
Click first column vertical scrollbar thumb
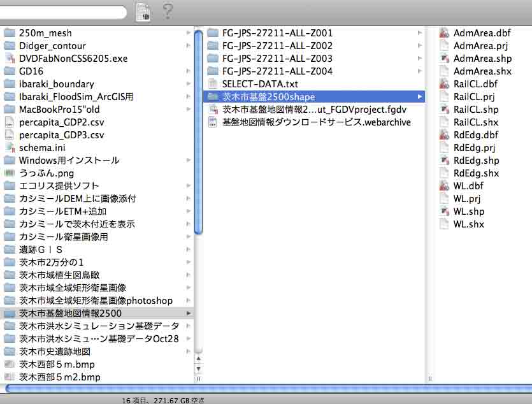[x=199, y=132]
